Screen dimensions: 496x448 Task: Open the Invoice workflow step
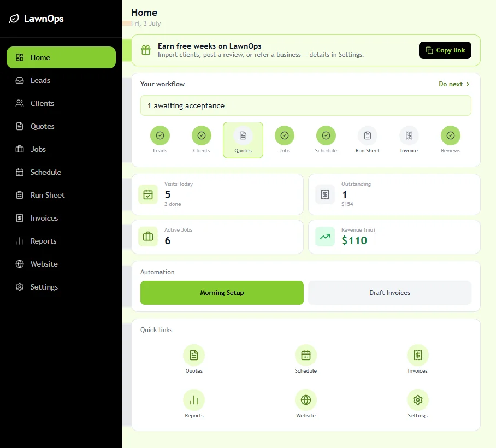pos(409,140)
